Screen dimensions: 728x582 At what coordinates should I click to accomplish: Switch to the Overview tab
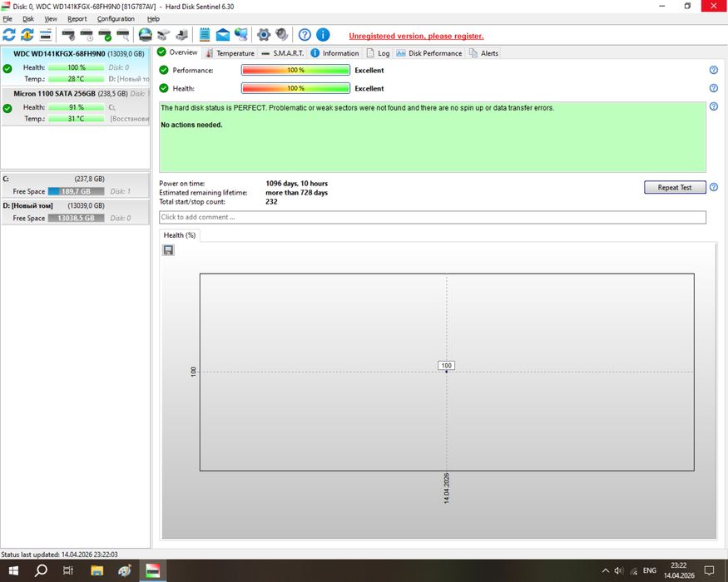coord(178,52)
